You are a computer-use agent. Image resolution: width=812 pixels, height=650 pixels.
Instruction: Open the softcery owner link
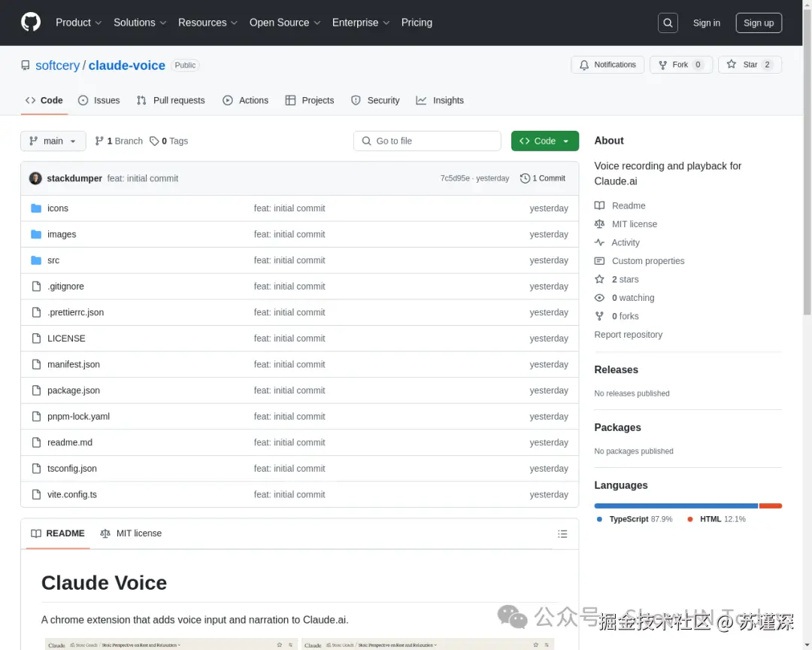[57, 65]
